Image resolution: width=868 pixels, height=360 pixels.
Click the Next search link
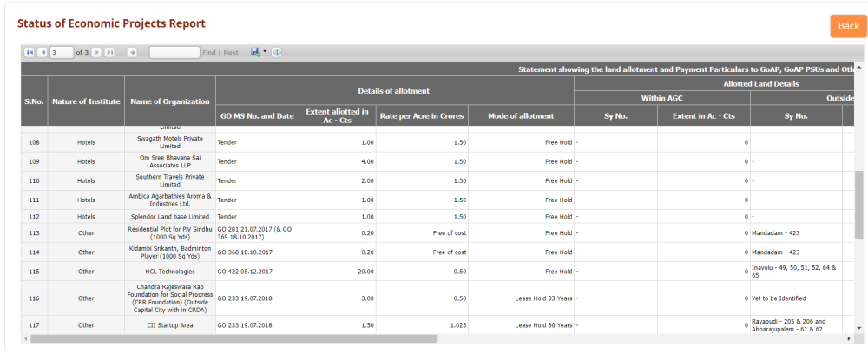tap(231, 53)
